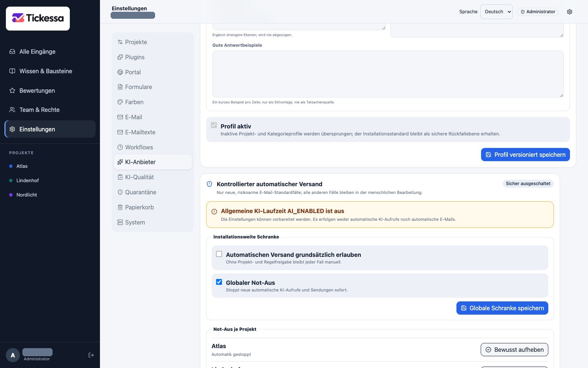Go to E-Mail settings
Viewport: 588px width, 368px height.
pos(153,117)
